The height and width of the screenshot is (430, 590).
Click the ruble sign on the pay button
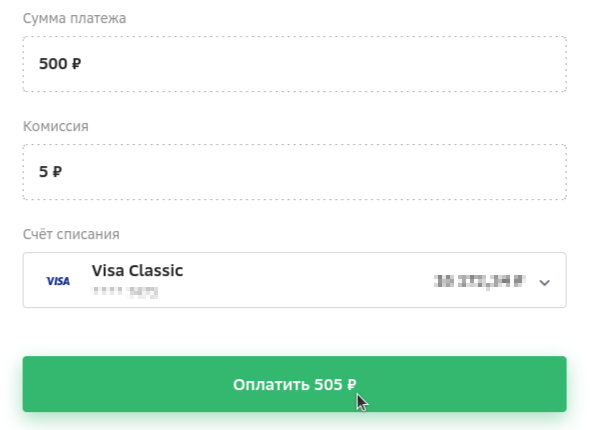351,384
